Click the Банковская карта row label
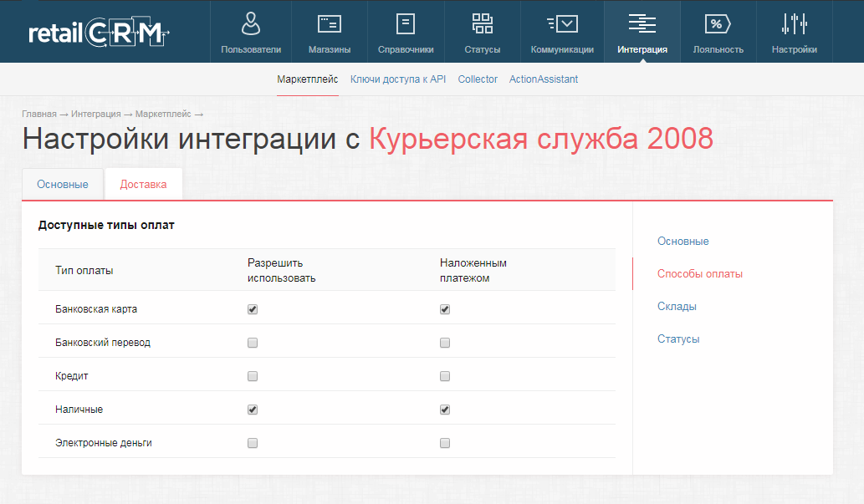This screenshot has height=504, width=864. [96, 309]
